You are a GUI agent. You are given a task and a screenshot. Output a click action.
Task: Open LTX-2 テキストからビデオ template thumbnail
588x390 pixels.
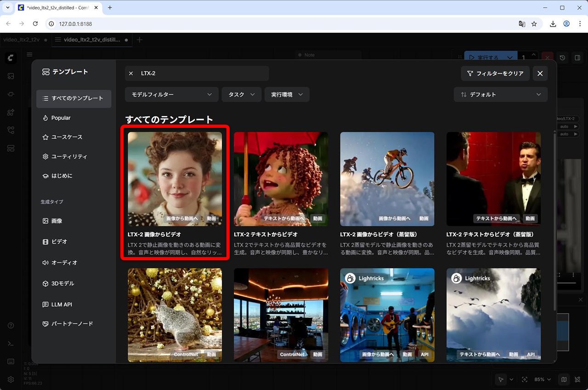[281, 179]
